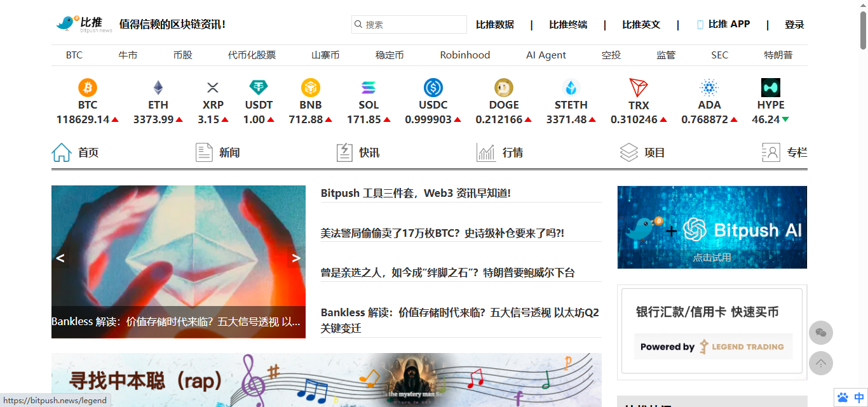The image size is (868, 407).
Task: Open the STETH coin icon
Action: [571, 88]
